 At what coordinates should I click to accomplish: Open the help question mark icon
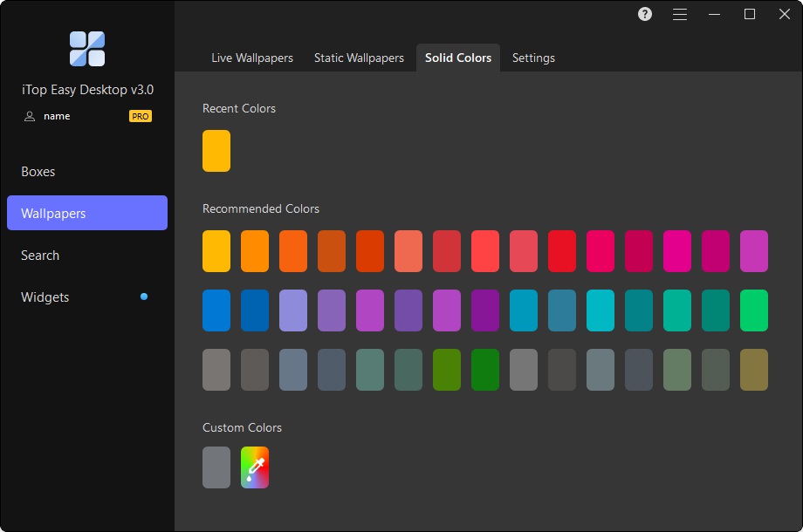point(645,14)
